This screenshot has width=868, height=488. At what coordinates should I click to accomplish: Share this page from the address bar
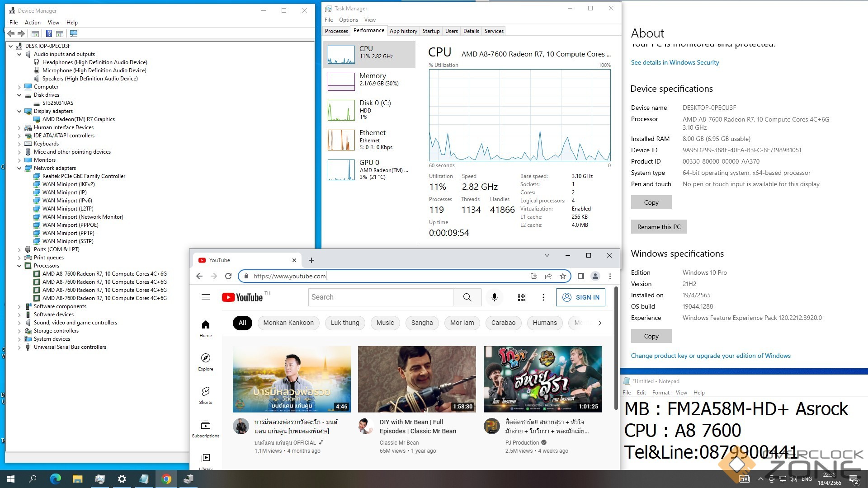click(x=548, y=276)
